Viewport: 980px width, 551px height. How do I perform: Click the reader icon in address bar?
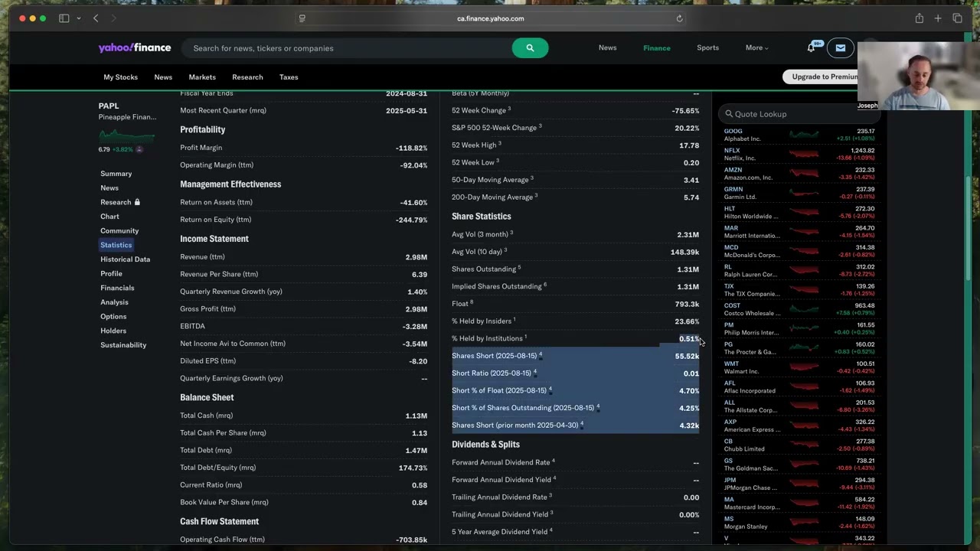pos(302,18)
